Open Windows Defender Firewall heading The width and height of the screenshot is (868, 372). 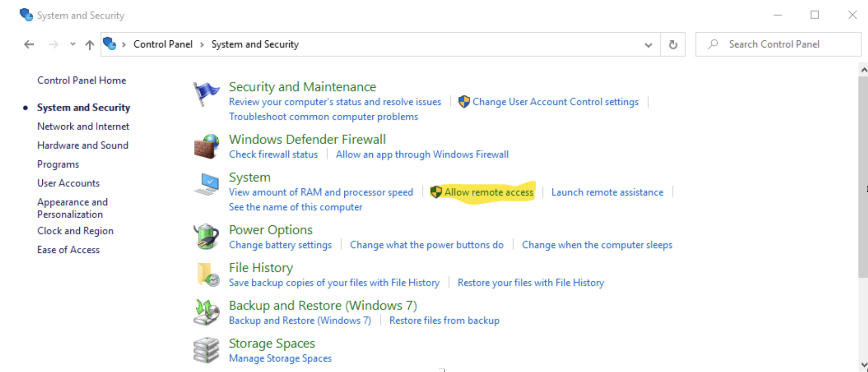pos(307,139)
